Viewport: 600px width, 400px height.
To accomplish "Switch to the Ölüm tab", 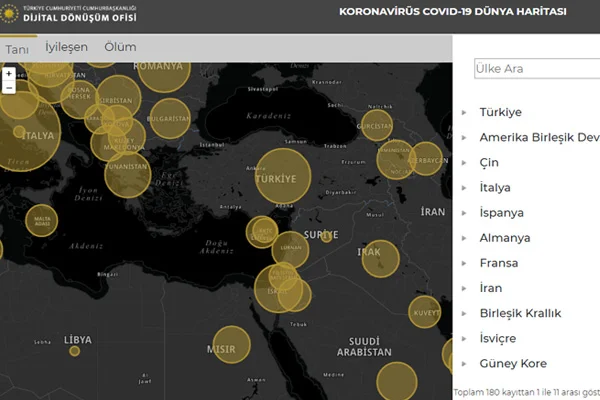I will pos(120,47).
